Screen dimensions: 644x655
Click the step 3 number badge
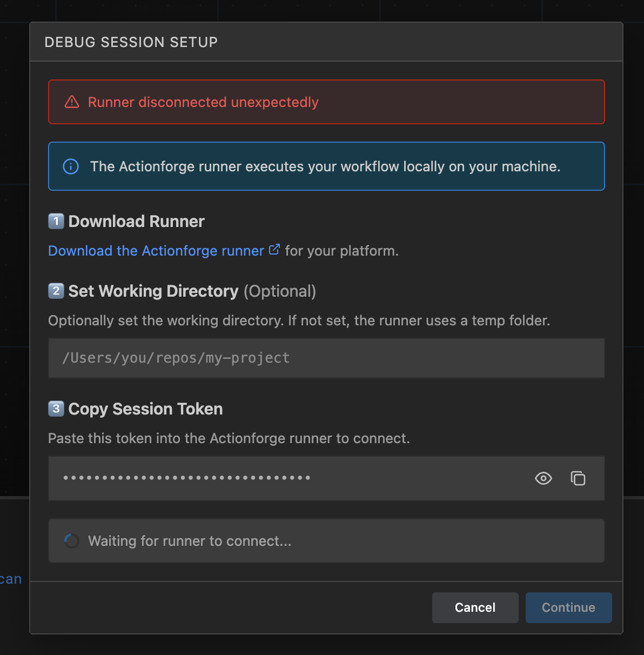click(x=56, y=409)
